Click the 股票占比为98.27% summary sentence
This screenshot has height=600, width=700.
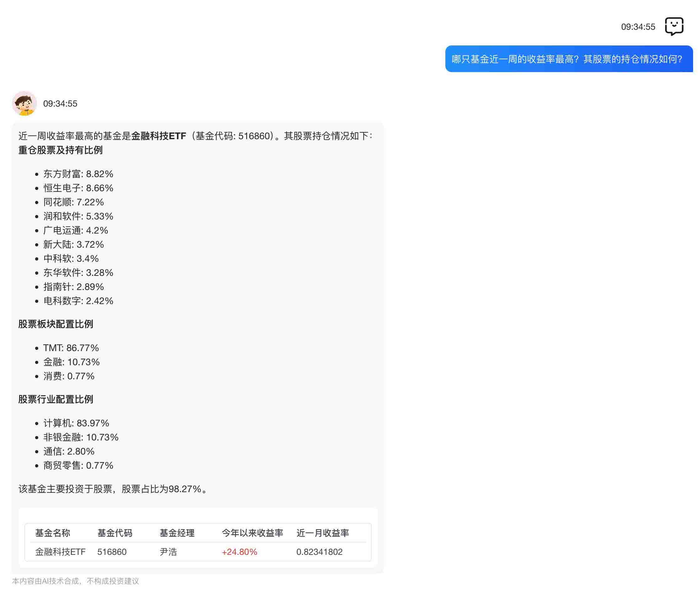pos(114,489)
